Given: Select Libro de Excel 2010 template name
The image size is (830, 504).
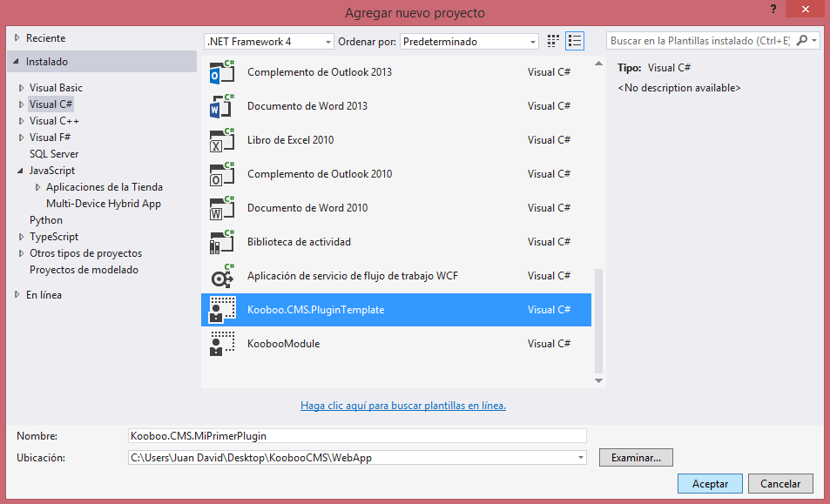Looking at the screenshot, I should [290, 140].
